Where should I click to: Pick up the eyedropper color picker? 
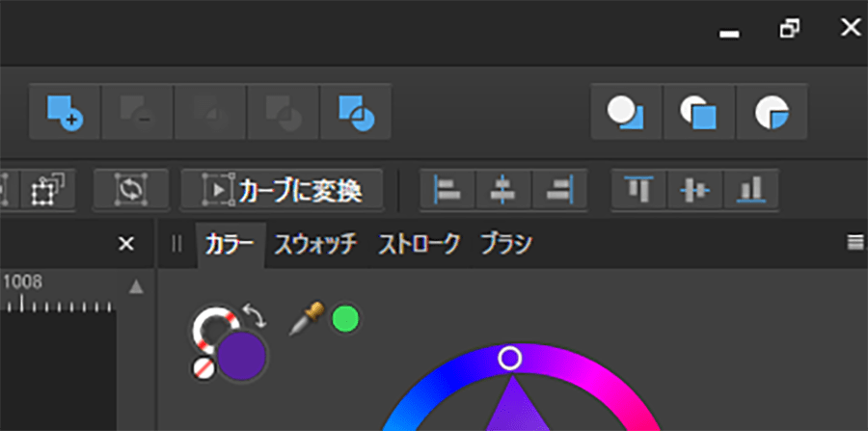307,319
